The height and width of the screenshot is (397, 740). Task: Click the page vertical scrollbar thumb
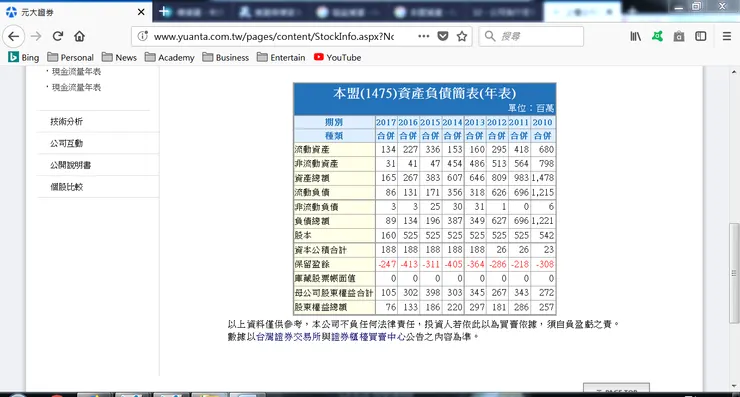coord(734,273)
